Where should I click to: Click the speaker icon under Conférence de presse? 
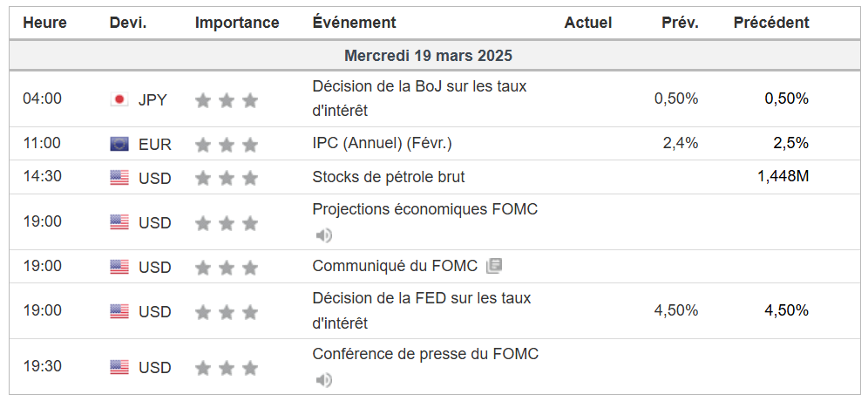click(x=324, y=379)
